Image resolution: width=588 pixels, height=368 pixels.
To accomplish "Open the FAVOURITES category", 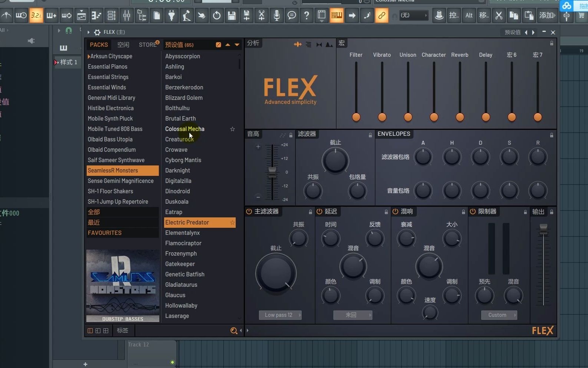I will [x=123, y=233].
